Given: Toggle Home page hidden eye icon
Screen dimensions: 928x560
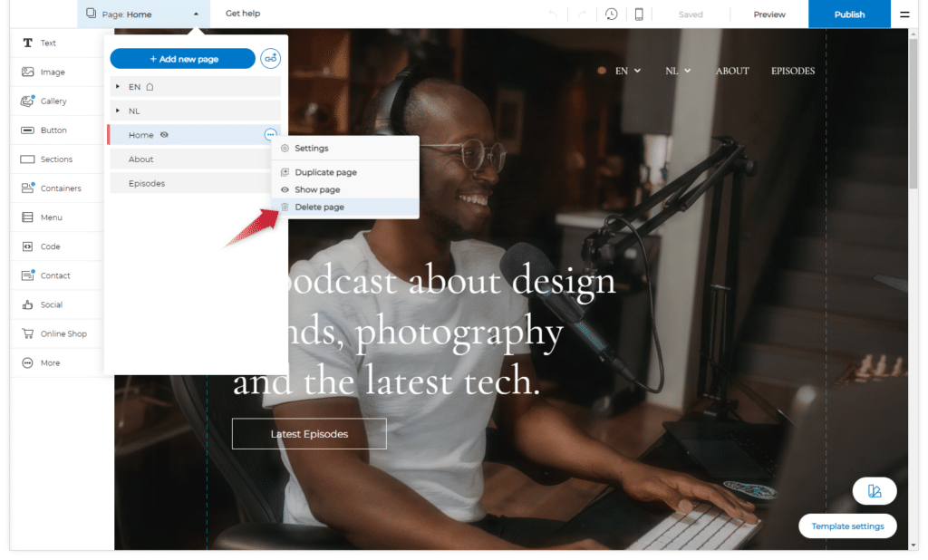Looking at the screenshot, I should pos(164,135).
